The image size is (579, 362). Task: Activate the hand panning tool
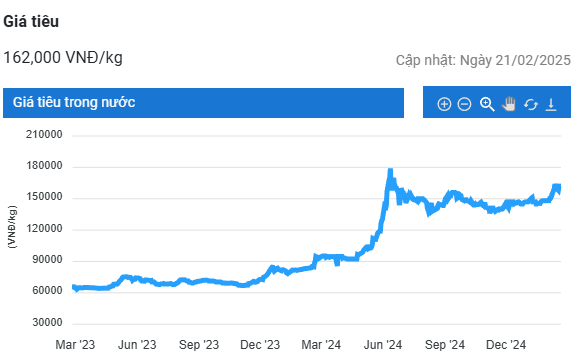[509, 104]
